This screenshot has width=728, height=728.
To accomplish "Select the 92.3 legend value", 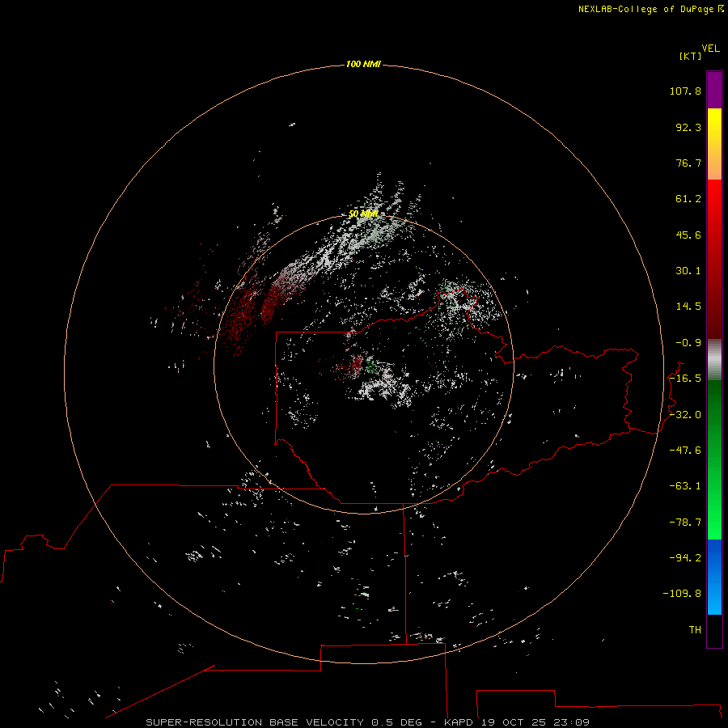I will [688, 127].
